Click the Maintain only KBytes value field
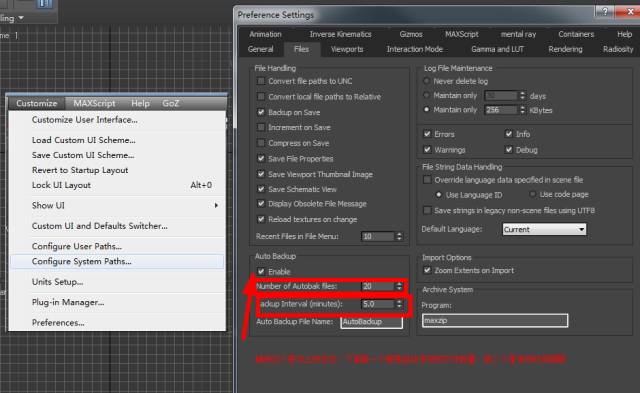Image resolution: width=640 pixels, height=393 pixels. [x=501, y=110]
